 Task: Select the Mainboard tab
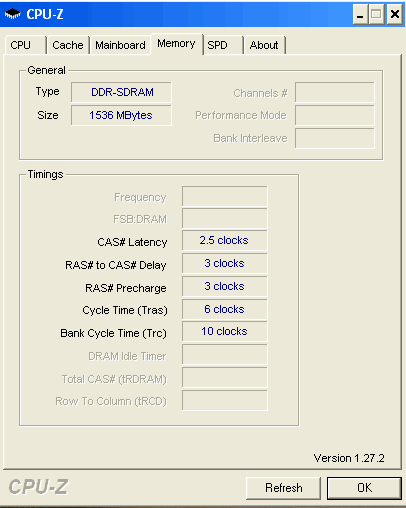coord(120,45)
